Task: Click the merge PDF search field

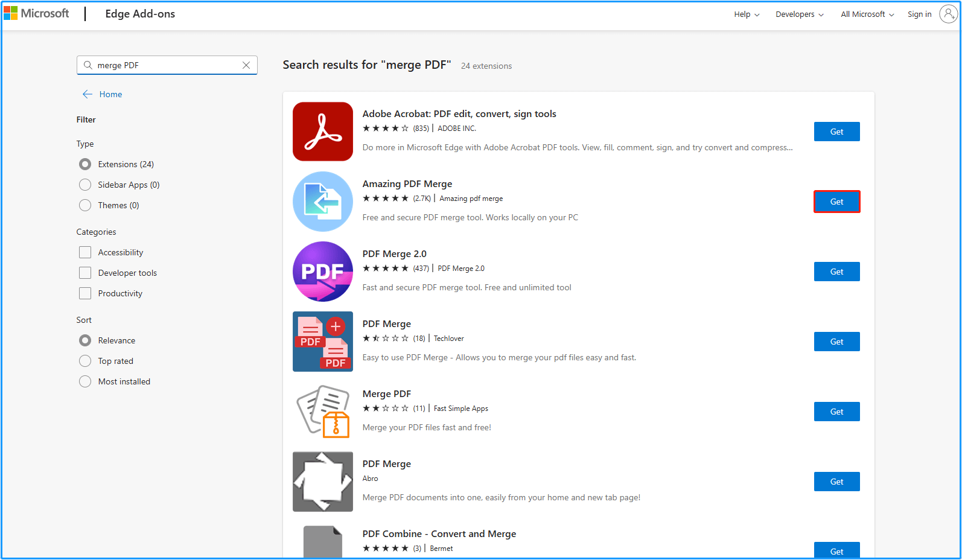Action: [167, 65]
